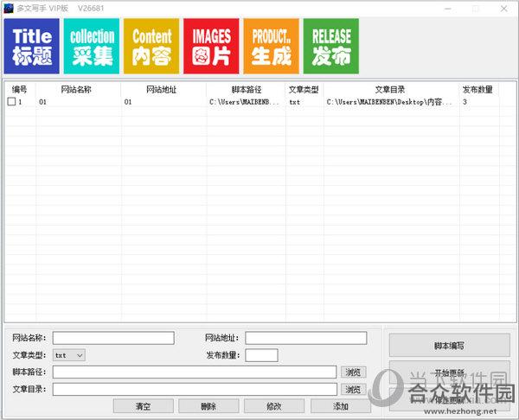Click the 清空 button
Image resolution: width=519 pixels, height=420 pixels.
point(144,406)
